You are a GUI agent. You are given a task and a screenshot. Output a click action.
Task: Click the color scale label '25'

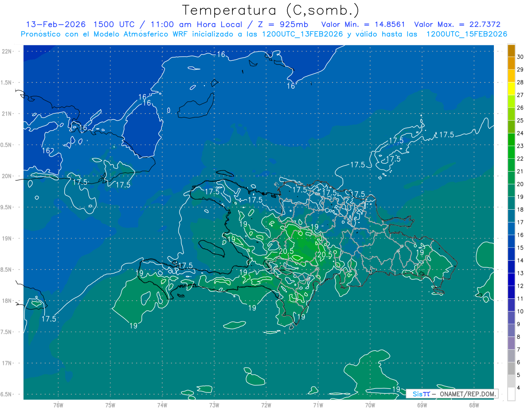[x=520, y=121]
